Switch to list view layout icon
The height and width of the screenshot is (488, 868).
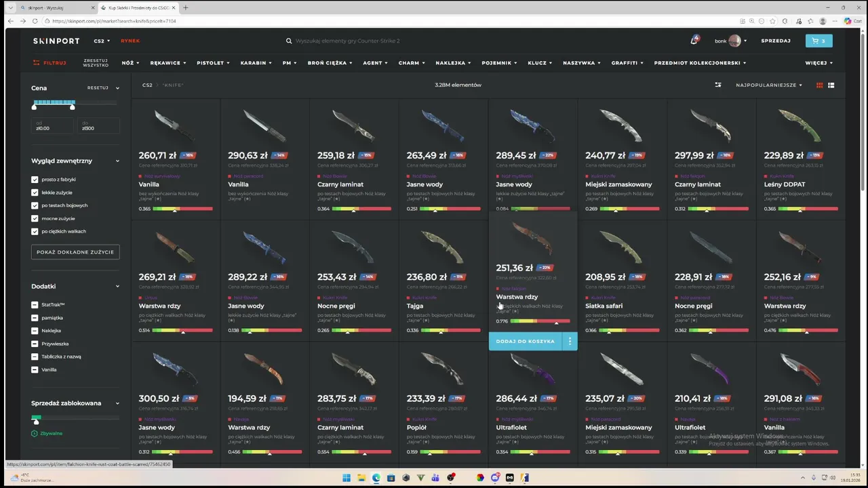pos(831,85)
